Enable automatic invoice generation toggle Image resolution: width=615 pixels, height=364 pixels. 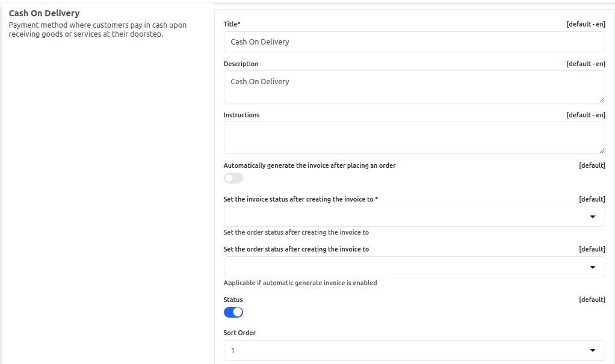[233, 178]
